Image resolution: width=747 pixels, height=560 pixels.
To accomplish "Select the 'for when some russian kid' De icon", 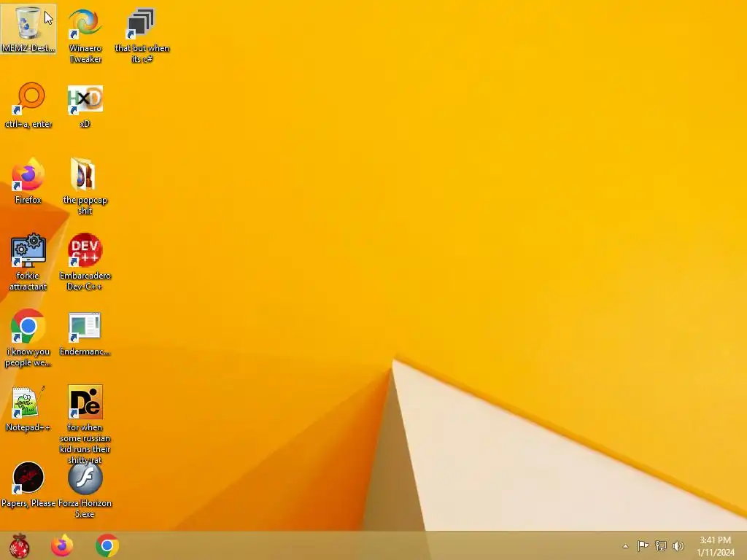I will (x=85, y=402).
